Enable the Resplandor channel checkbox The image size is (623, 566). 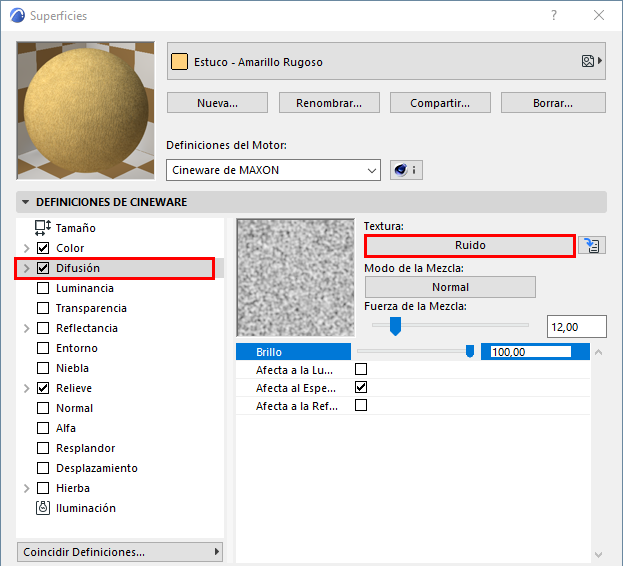(x=43, y=448)
